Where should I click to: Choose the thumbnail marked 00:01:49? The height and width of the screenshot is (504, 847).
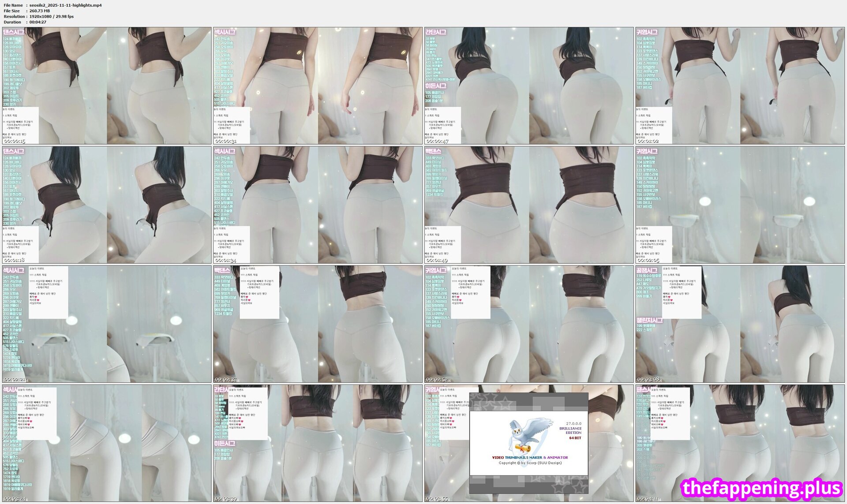coord(528,205)
